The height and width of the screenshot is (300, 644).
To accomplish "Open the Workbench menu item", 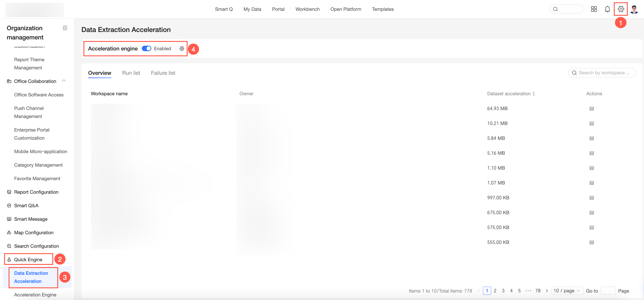I will [x=307, y=9].
